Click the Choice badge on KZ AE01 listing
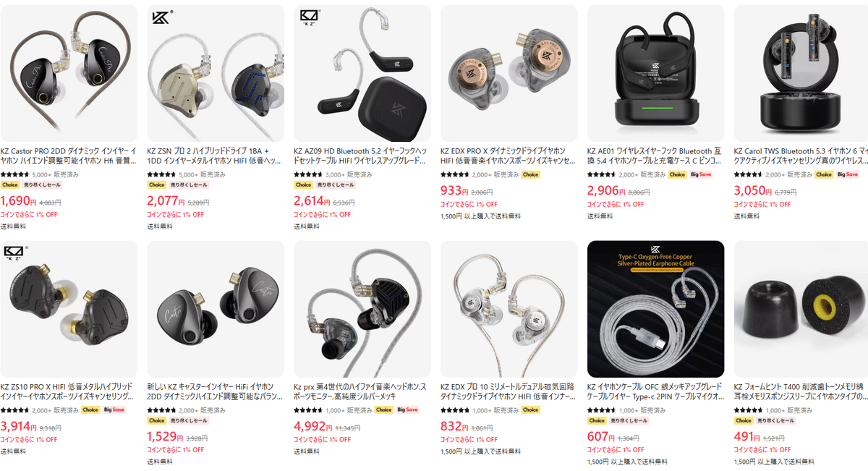868x471 pixels. [677, 175]
